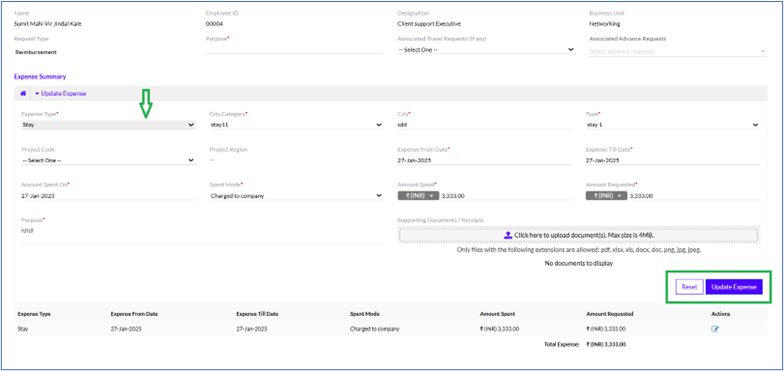784x371 pixels.
Task: Click the Expense From Date column header
Action: click(x=134, y=314)
